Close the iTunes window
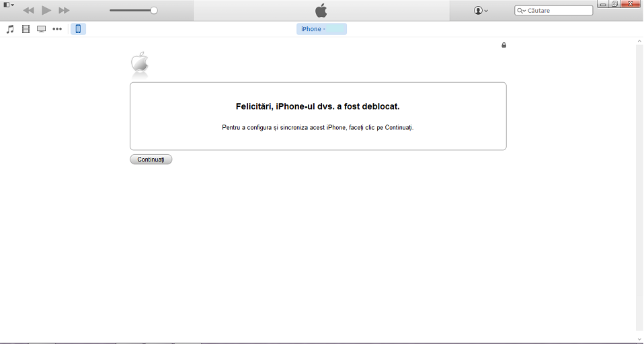The height and width of the screenshot is (344, 644). click(631, 4)
